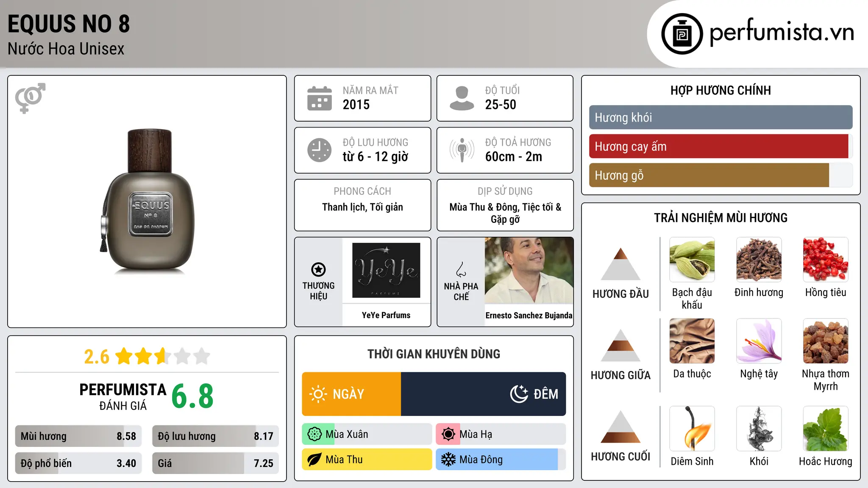Image resolution: width=868 pixels, height=488 pixels.
Task: Click the projection value 60cm - 2m
Action: (x=514, y=157)
